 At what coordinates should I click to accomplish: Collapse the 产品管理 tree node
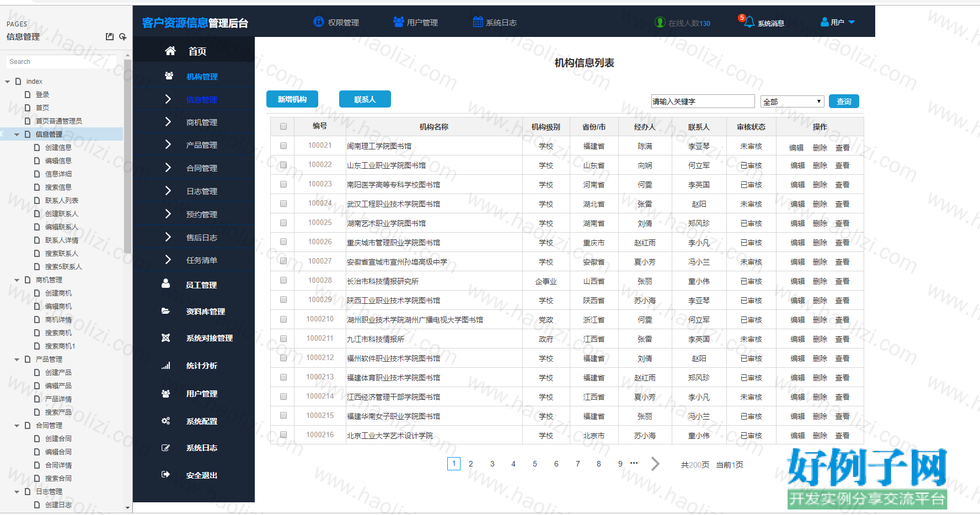[17, 360]
